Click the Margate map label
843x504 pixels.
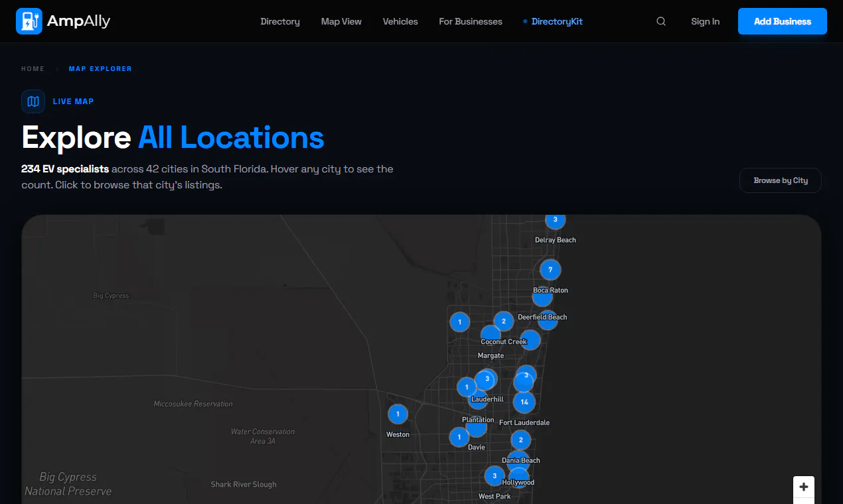click(491, 356)
